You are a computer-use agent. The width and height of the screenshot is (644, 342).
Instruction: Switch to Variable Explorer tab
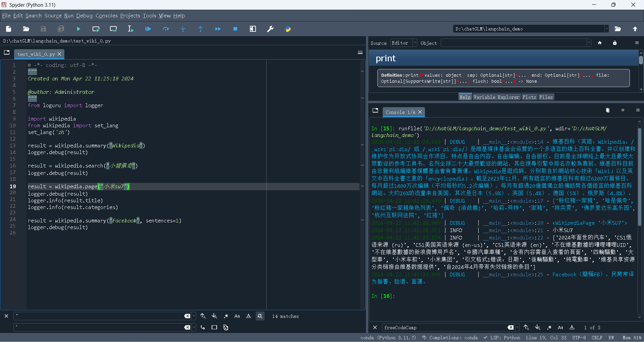[496, 97]
